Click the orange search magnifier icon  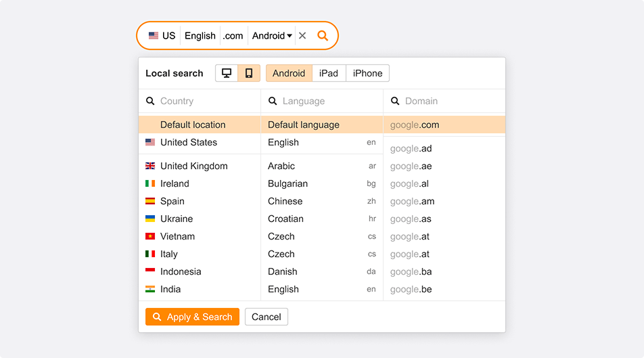(x=323, y=36)
